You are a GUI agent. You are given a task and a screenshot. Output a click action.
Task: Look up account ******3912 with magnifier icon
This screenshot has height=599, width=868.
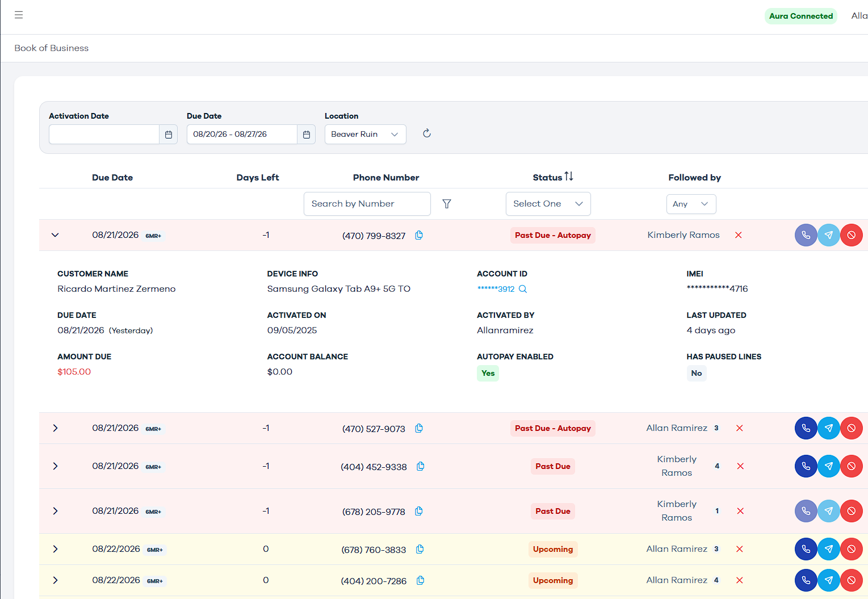[523, 289]
